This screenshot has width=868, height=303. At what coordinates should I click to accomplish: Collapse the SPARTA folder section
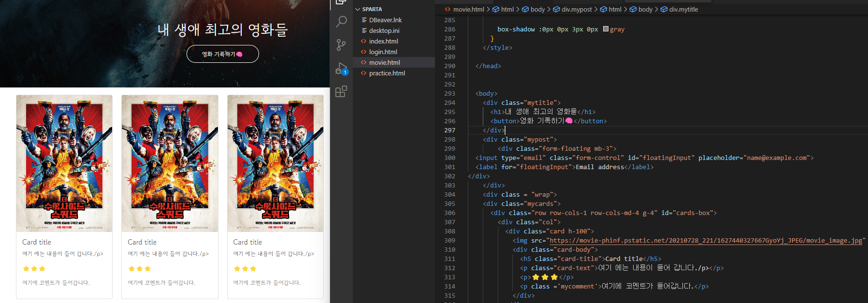(x=372, y=9)
